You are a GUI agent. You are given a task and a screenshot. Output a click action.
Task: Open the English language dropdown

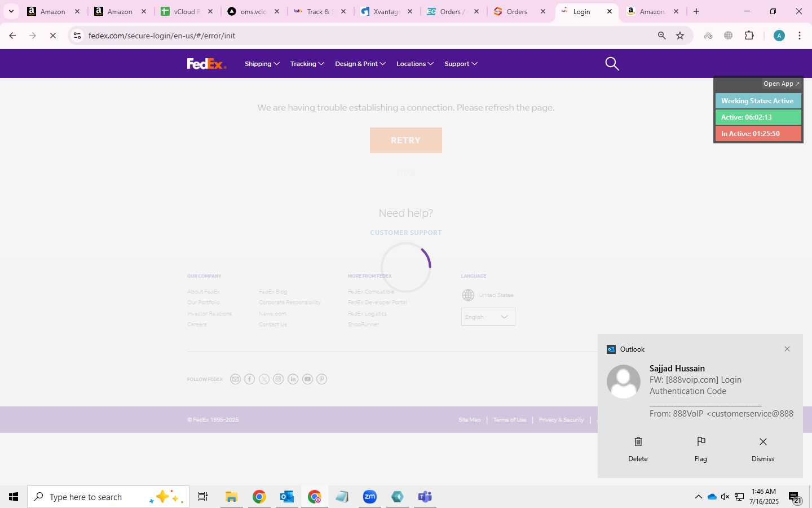pos(488,317)
